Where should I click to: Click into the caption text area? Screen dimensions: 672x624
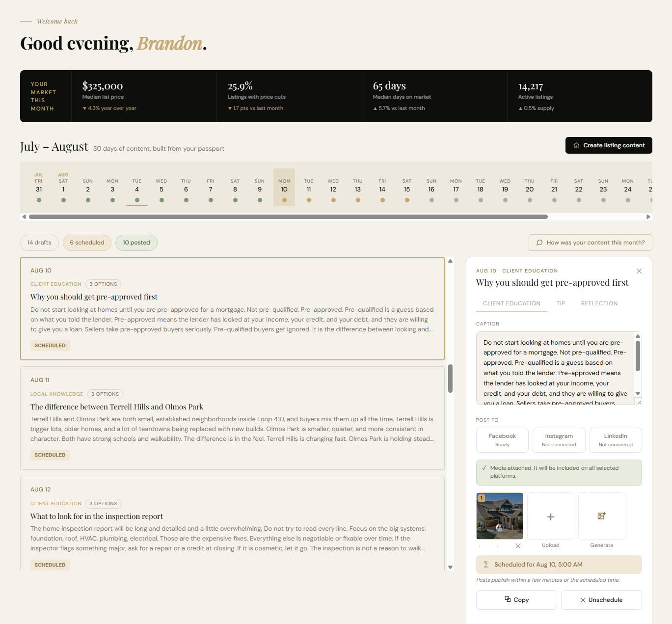555,368
